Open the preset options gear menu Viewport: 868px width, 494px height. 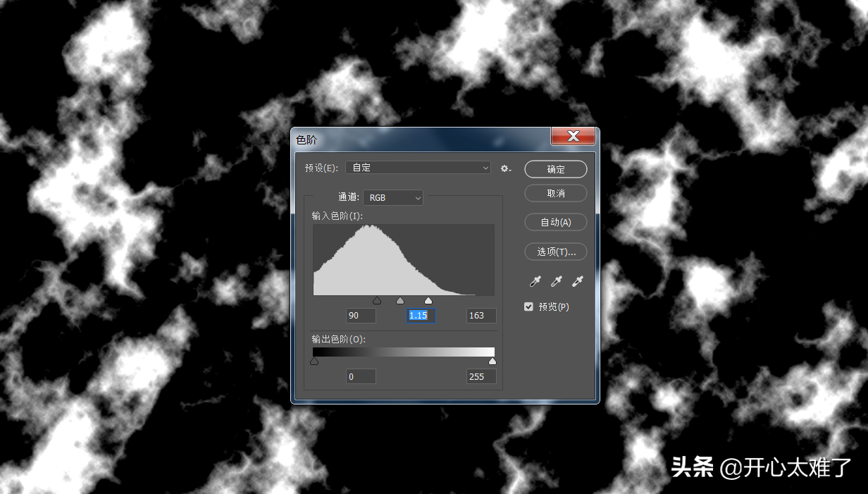pyautogui.click(x=506, y=168)
